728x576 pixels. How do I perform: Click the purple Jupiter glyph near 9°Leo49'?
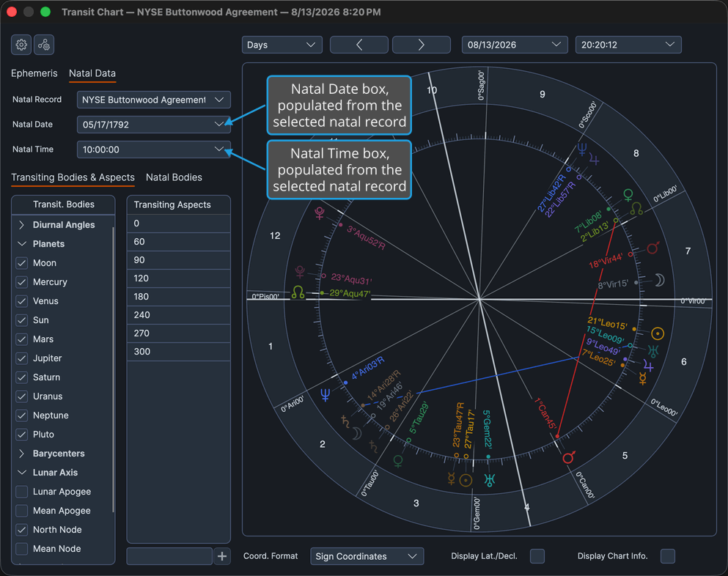pyautogui.click(x=649, y=366)
